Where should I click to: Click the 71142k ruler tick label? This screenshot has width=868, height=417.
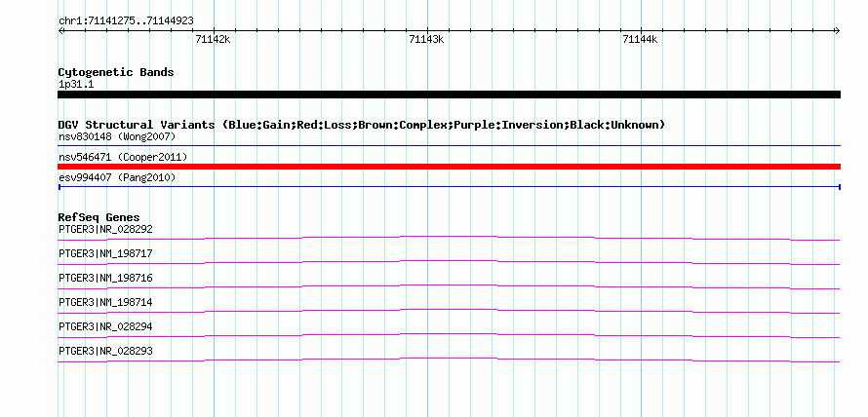[x=213, y=39]
